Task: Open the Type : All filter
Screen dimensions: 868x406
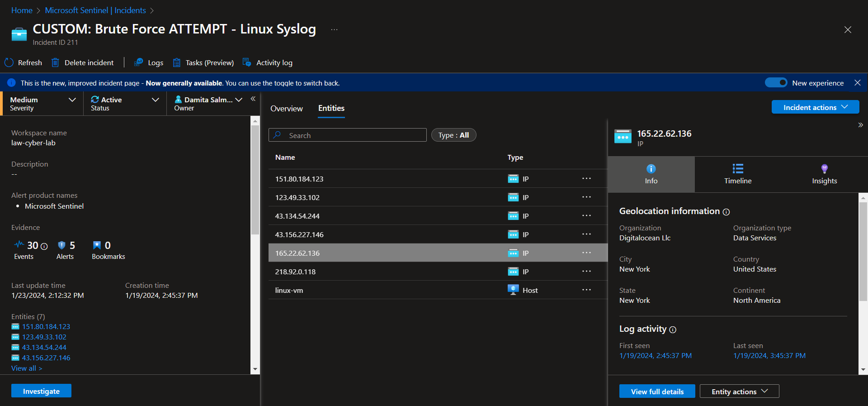Action: point(453,135)
